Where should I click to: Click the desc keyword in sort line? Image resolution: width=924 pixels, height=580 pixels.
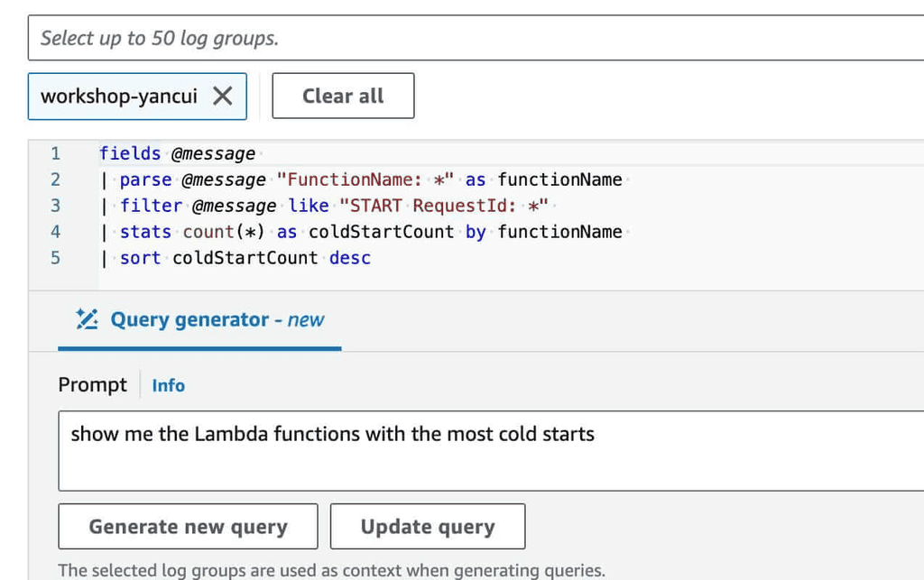tap(350, 258)
